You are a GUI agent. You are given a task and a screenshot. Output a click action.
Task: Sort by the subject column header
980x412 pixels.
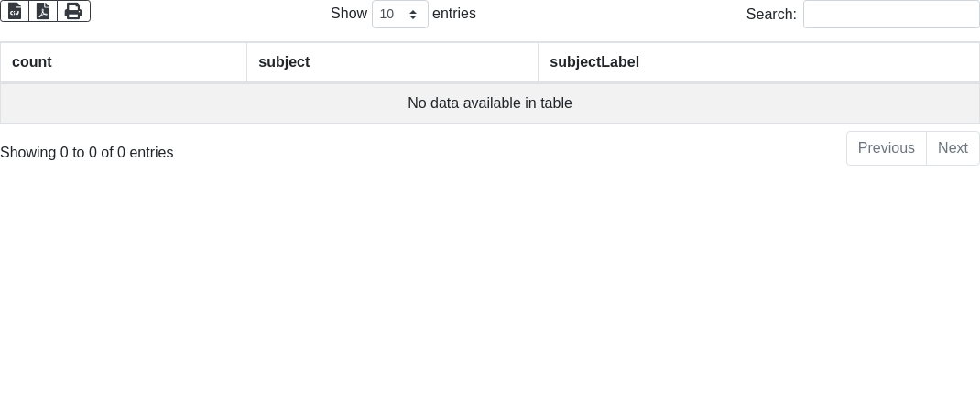(x=392, y=62)
